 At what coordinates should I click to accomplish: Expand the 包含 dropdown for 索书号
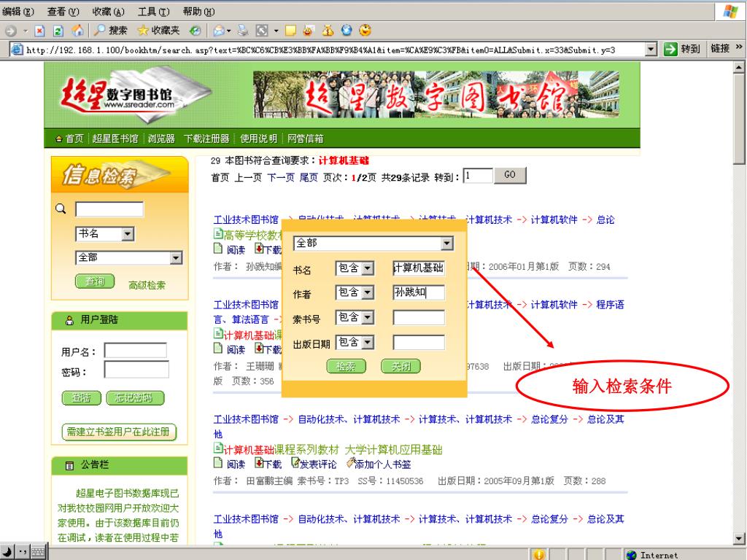coord(368,317)
